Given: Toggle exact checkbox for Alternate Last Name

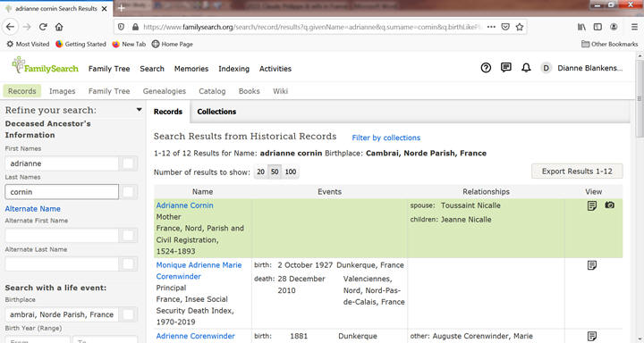Looking at the screenshot, I should point(128,264).
